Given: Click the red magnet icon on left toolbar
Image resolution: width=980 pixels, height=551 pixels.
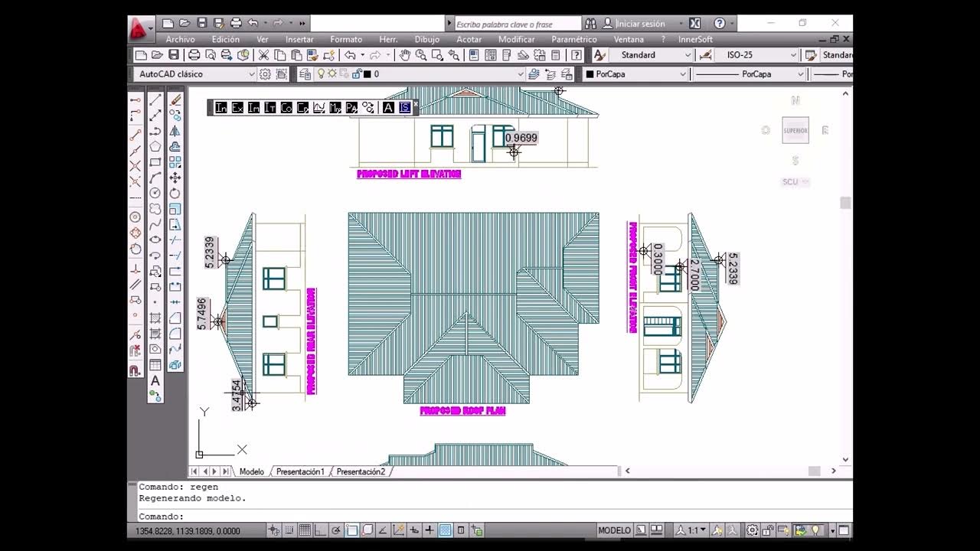Looking at the screenshot, I should point(136,371).
